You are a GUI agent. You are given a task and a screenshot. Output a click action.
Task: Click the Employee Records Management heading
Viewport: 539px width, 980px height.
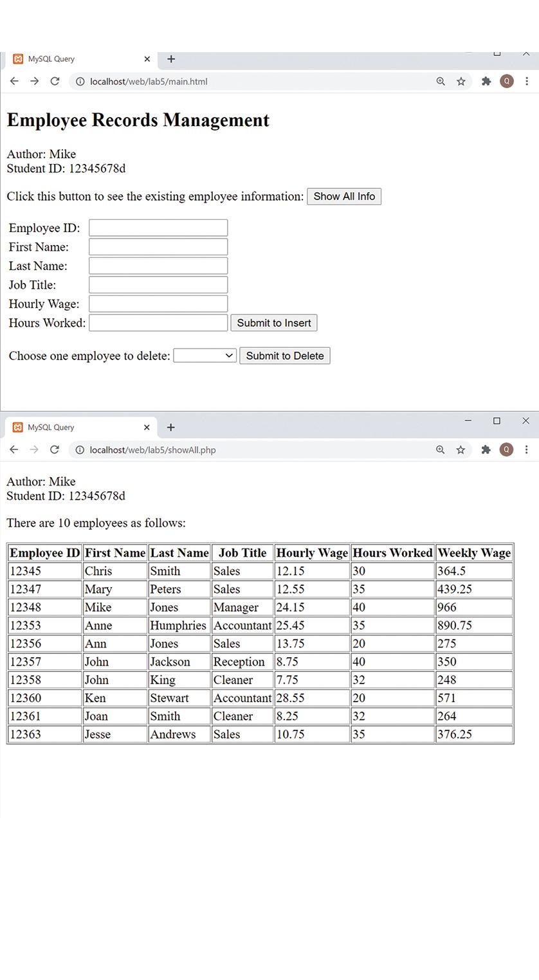click(138, 120)
